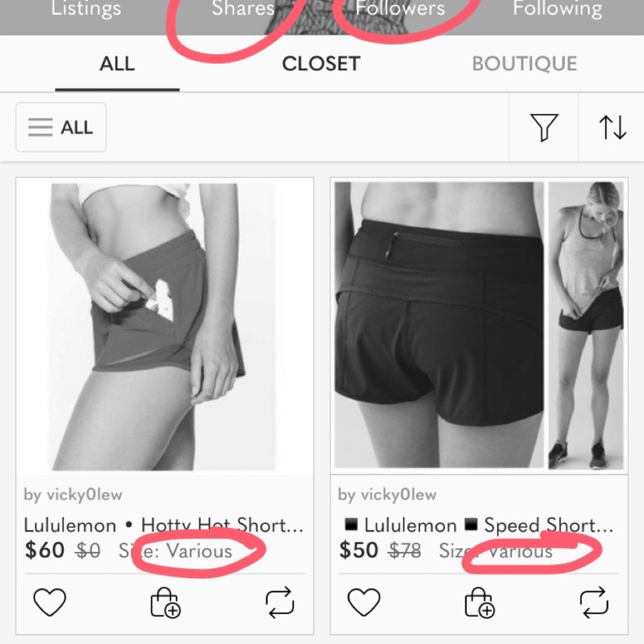The height and width of the screenshot is (644, 644).
Task: Add Hotty Hot Short to bundle
Action: (166, 603)
